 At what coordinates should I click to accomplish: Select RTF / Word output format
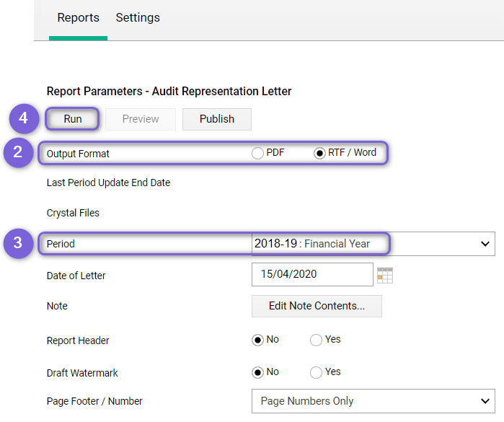point(319,153)
